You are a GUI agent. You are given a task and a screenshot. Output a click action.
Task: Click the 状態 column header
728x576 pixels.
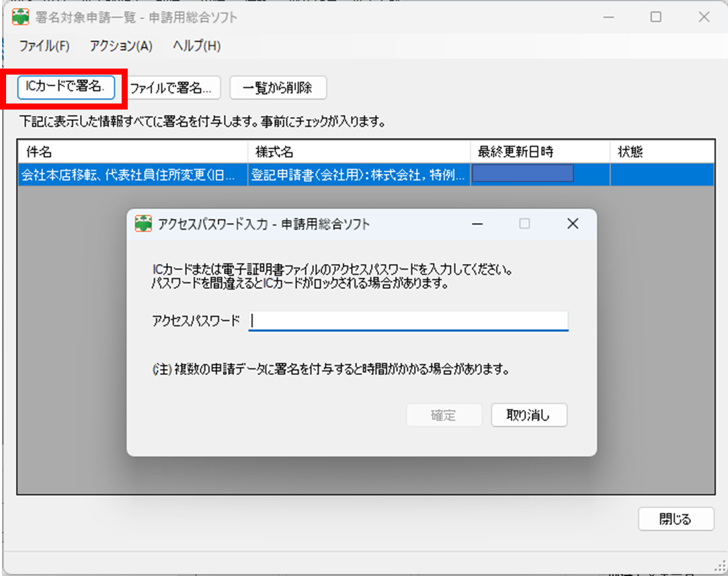click(x=661, y=152)
